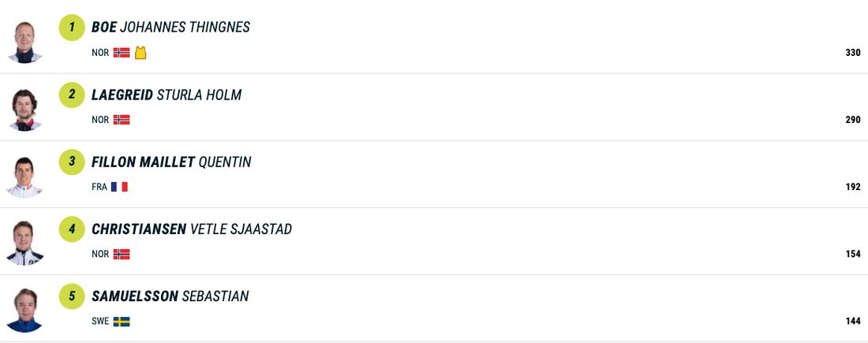This screenshot has width=868, height=343.
Task: Open Samuelsson Sebastian athlete profile
Action: tap(170, 296)
